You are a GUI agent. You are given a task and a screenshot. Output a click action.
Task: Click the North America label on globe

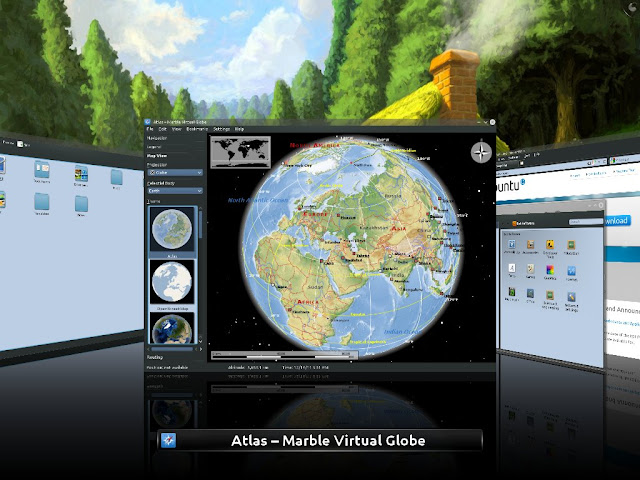point(315,145)
